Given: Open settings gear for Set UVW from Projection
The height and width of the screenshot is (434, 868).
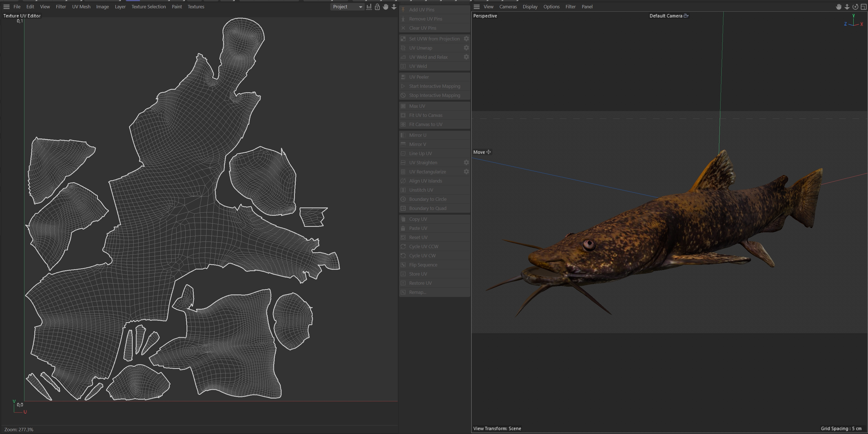Looking at the screenshot, I should tap(466, 39).
